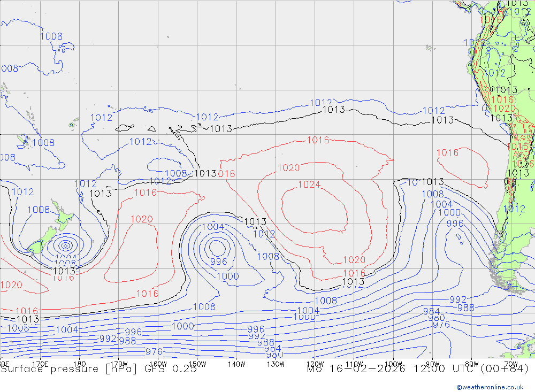Click the 130W longitude label
The height and width of the screenshot is (392, 535).
pyautogui.click(x=276, y=364)
